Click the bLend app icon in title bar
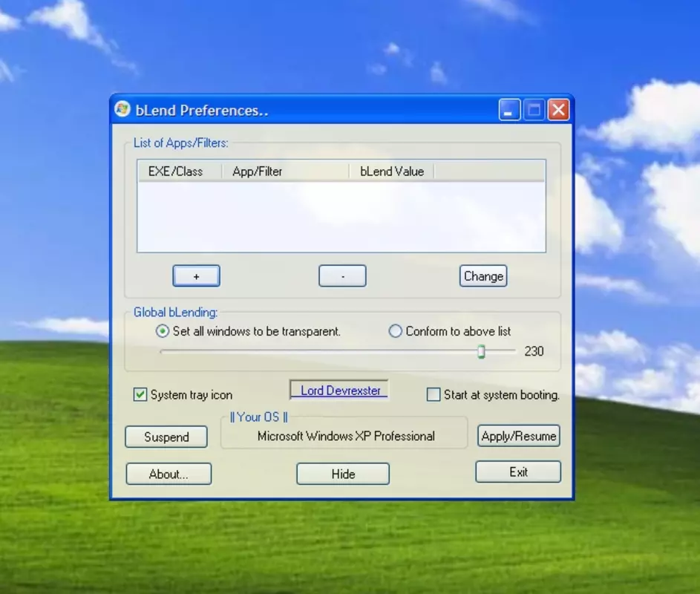The image size is (700, 594). (122, 109)
